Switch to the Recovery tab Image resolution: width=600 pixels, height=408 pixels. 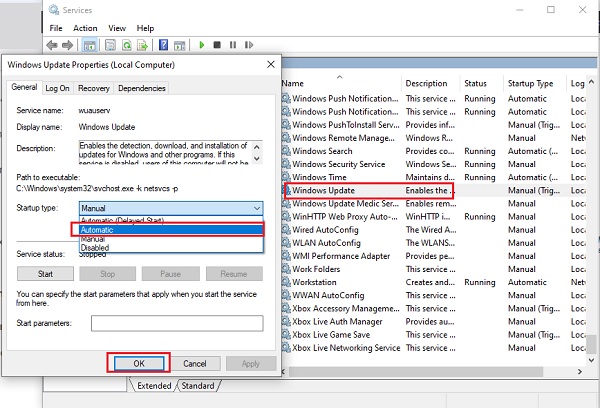point(93,88)
